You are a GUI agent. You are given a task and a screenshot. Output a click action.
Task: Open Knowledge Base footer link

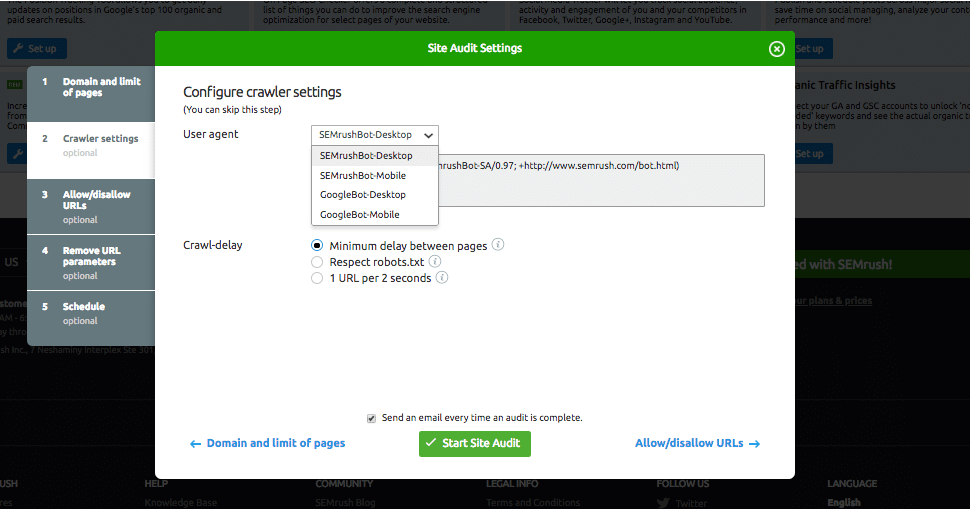181,503
